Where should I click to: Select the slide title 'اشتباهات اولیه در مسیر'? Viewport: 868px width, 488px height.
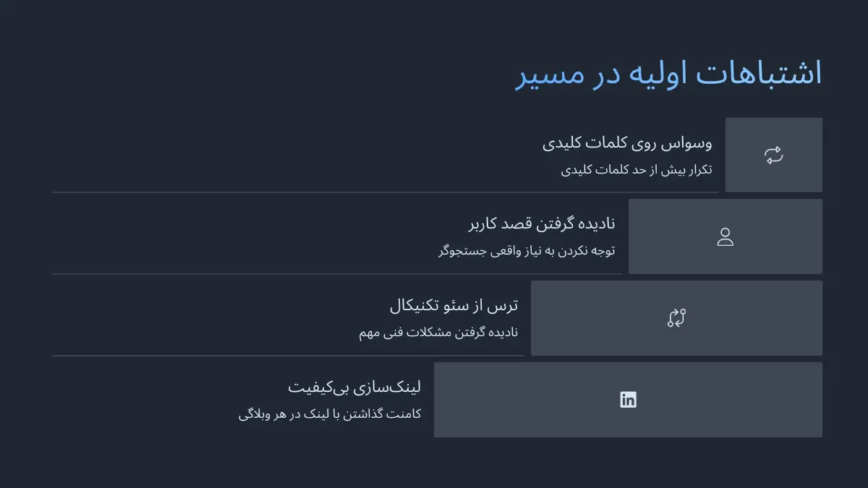point(668,74)
